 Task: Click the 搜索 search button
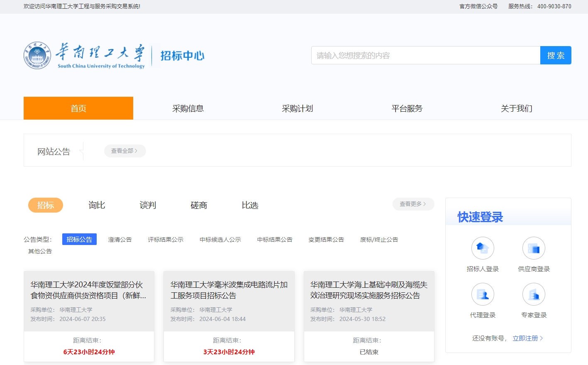click(x=555, y=55)
